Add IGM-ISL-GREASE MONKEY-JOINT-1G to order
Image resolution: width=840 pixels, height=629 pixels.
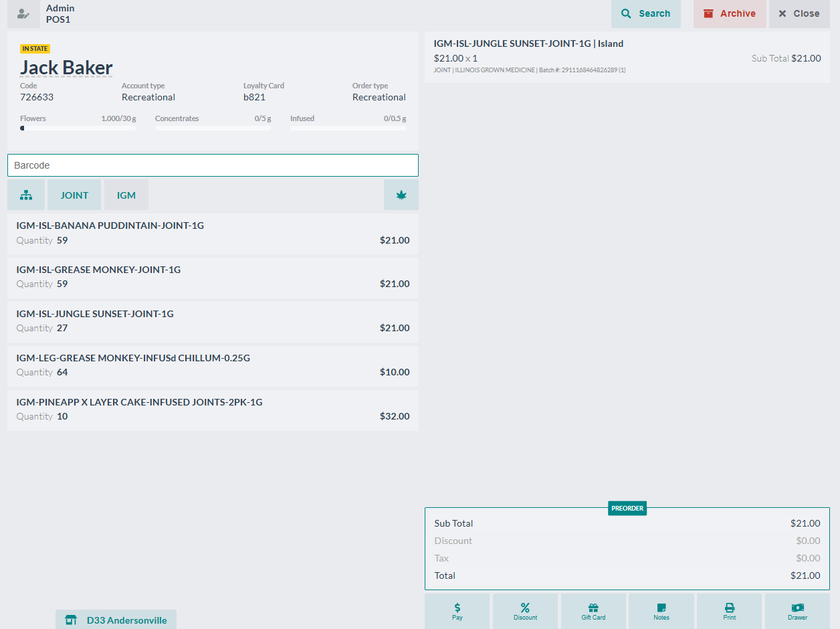213,278
